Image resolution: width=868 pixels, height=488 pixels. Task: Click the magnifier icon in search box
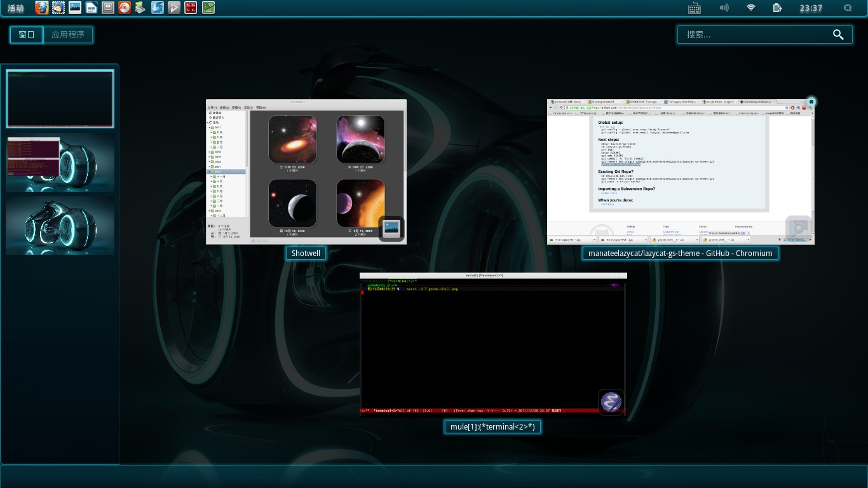click(x=838, y=35)
